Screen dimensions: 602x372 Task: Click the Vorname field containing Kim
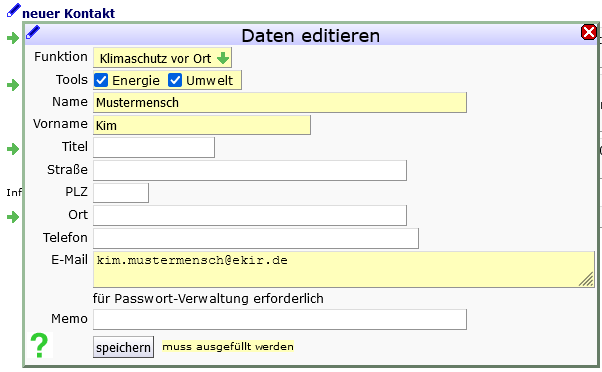pos(202,125)
